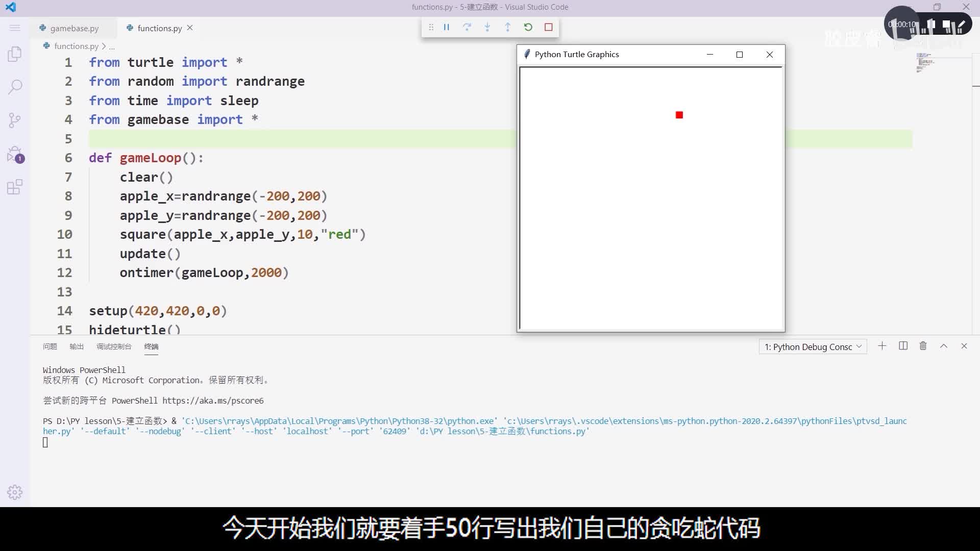Screen dimensions: 980x551
Task: Select the functions.py editor tab
Action: click(x=159, y=28)
